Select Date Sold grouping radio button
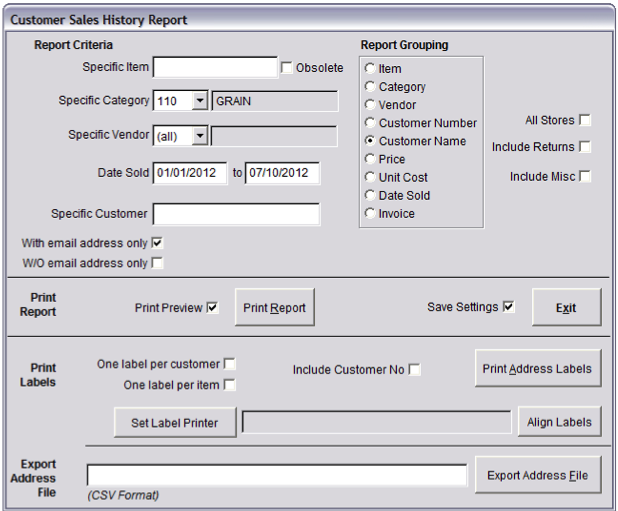This screenshot has width=618, height=511. pyautogui.click(x=370, y=195)
